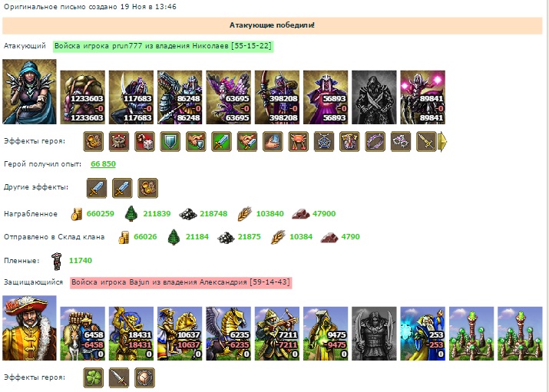
Task: Click the dagger defender hero effect icon
Action: pos(119,377)
